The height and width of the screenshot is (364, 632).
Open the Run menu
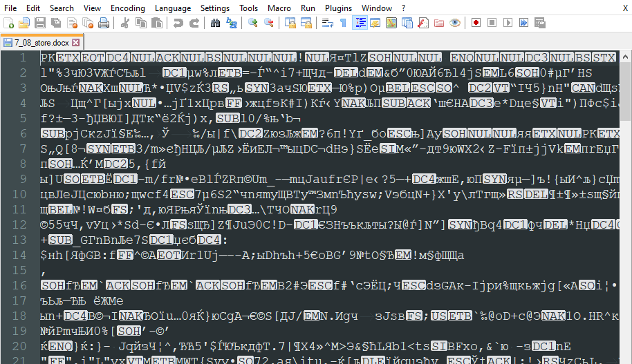(308, 8)
